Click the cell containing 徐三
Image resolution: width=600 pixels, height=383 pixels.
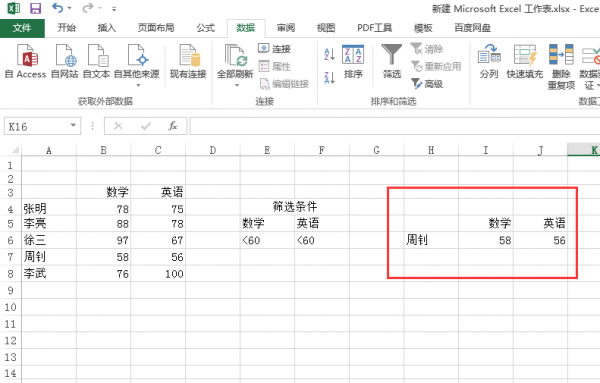click(49, 240)
